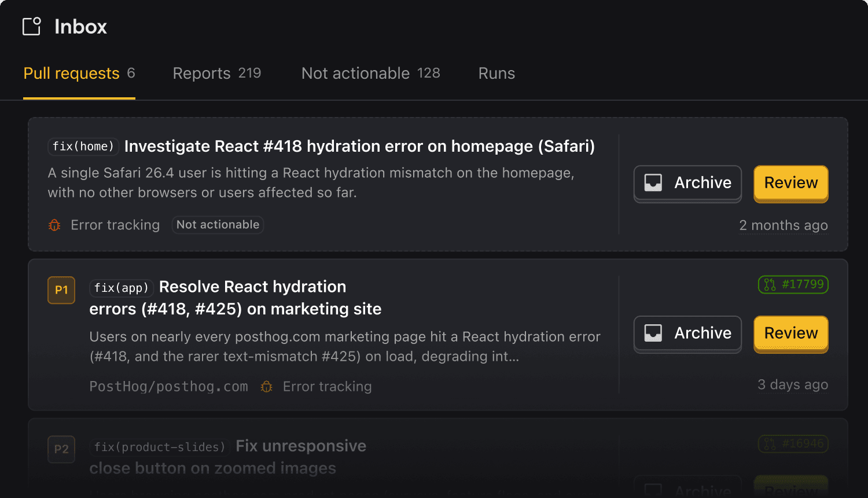Click the Safari 26.4 user description text
868x498 pixels.
[311, 183]
